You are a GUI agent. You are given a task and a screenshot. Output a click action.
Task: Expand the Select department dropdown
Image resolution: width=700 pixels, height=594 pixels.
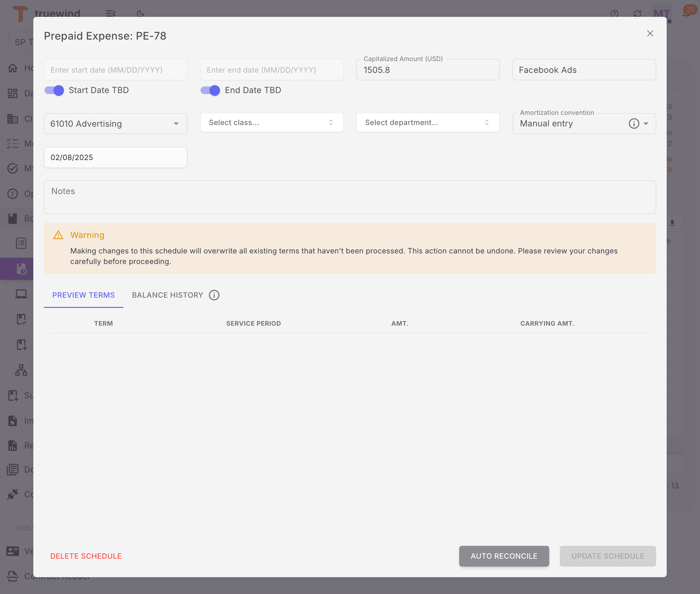tap(428, 122)
